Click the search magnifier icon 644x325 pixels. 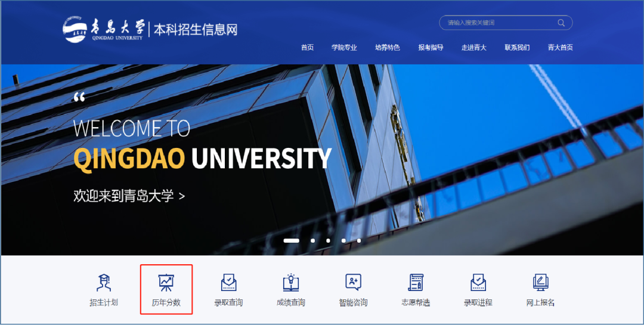pyautogui.click(x=561, y=23)
